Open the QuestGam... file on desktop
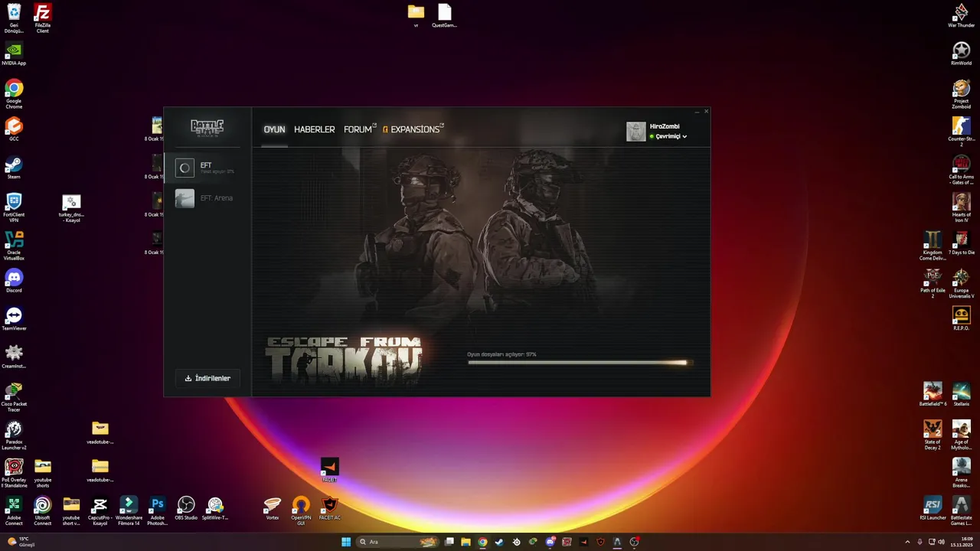Image resolution: width=980 pixels, height=551 pixels. pos(445,16)
